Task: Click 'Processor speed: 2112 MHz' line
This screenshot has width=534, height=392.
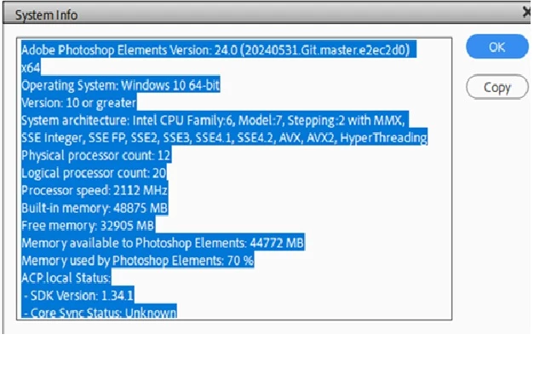Action: [95, 190]
